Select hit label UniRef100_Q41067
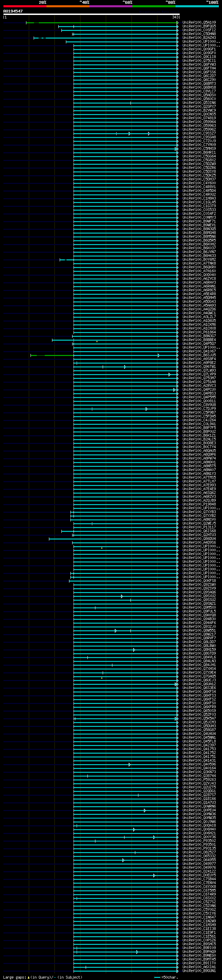This screenshot has height=980, width=222. pyautogui.click(x=199, y=351)
